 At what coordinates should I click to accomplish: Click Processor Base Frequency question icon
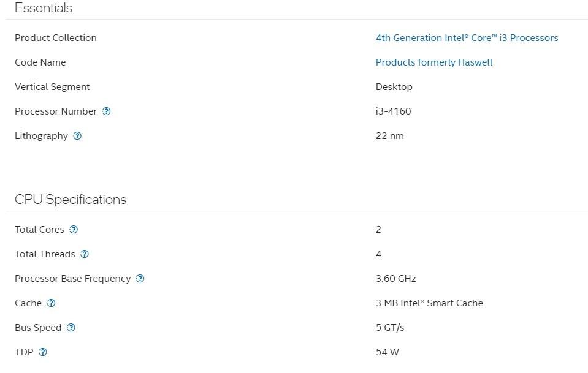coord(140,279)
